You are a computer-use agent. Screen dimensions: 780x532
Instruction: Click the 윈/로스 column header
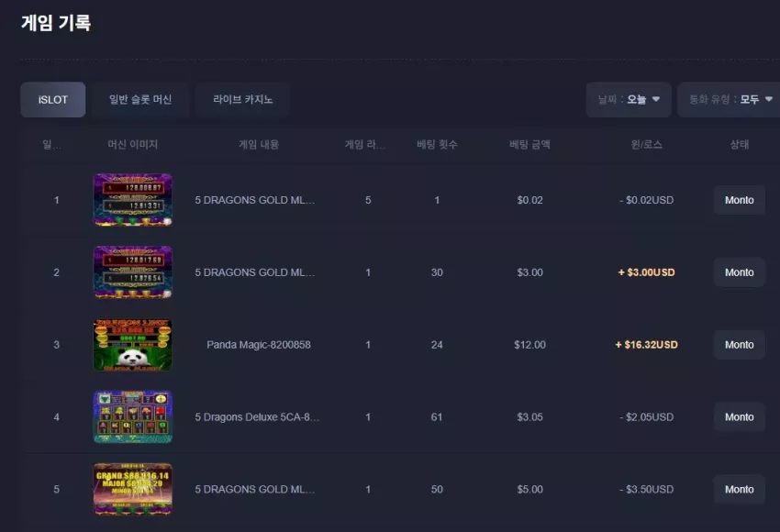646,144
